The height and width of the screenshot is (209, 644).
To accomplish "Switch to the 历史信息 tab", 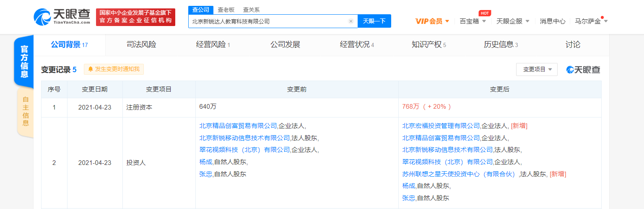I will point(501,44).
